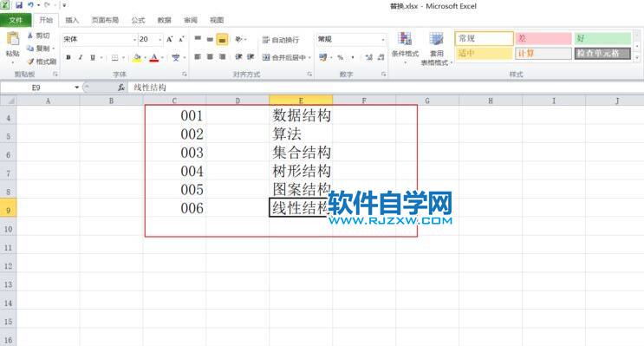Increase cell indent
The height and width of the screenshot is (346, 644).
point(250,57)
